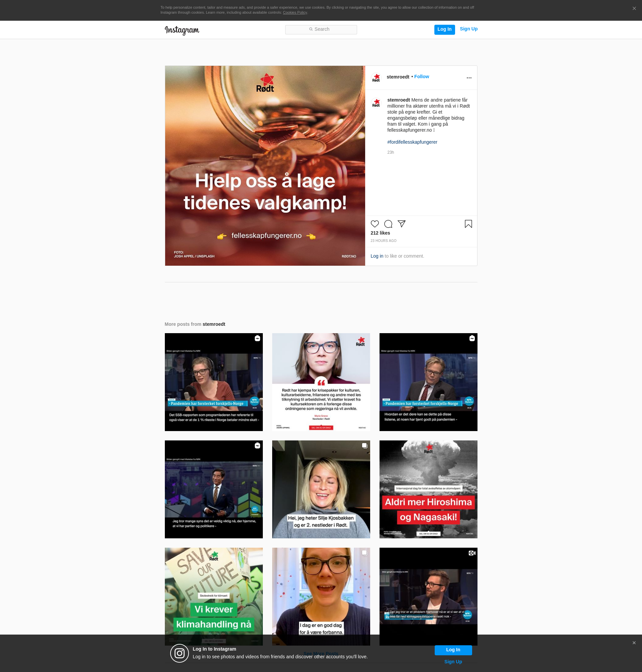Click into the Search field

coord(321,29)
